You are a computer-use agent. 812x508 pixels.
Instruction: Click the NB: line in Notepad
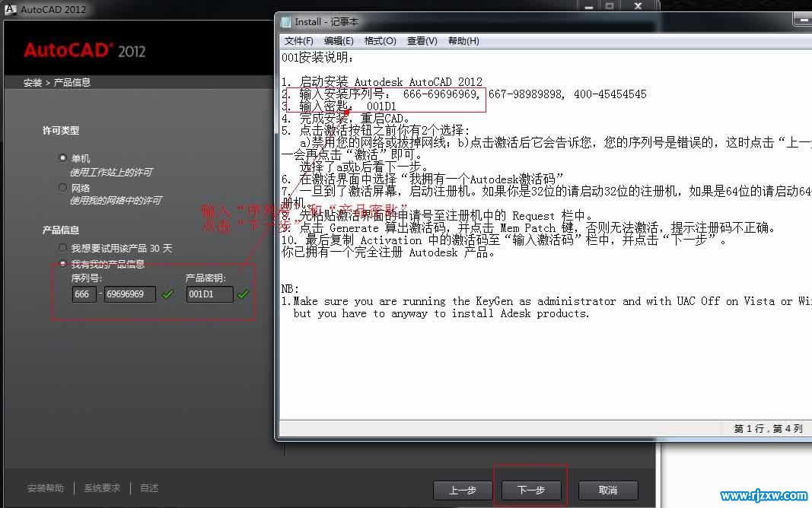point(289,289)
